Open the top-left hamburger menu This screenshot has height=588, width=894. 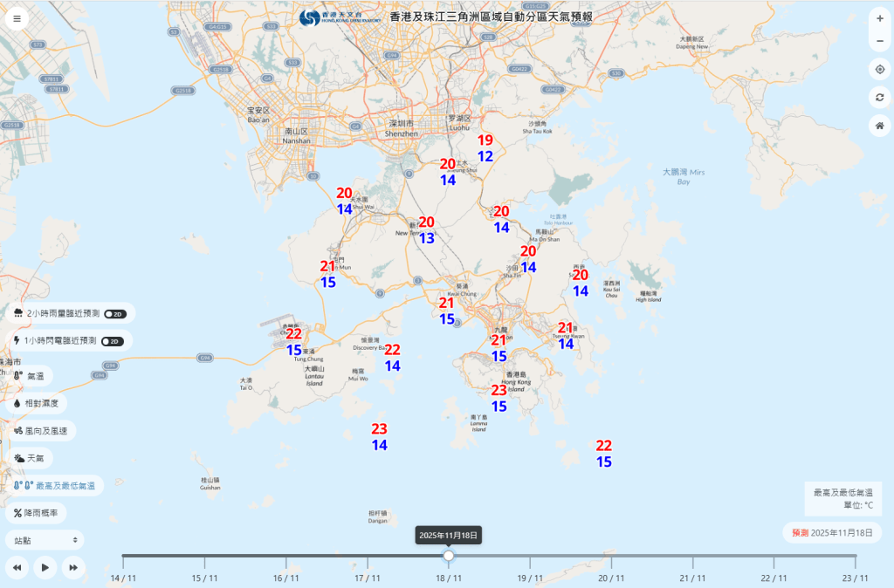click(17, 17)
